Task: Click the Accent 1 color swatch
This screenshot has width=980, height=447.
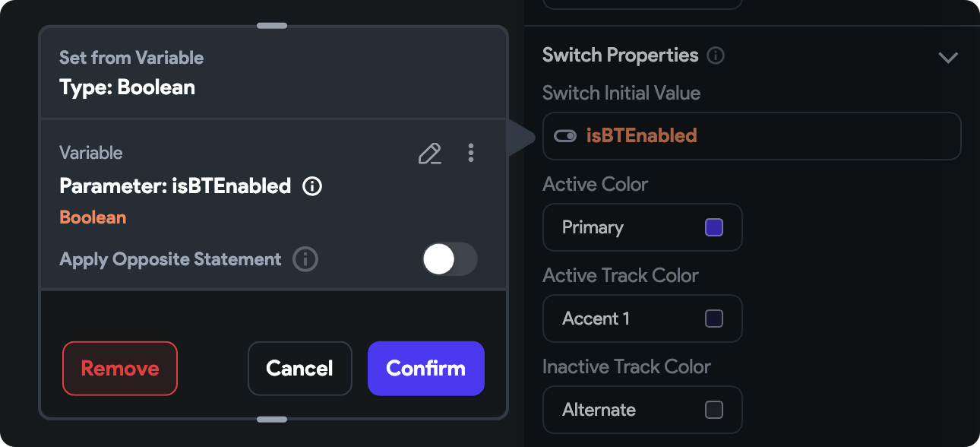Action: (714, 319)
